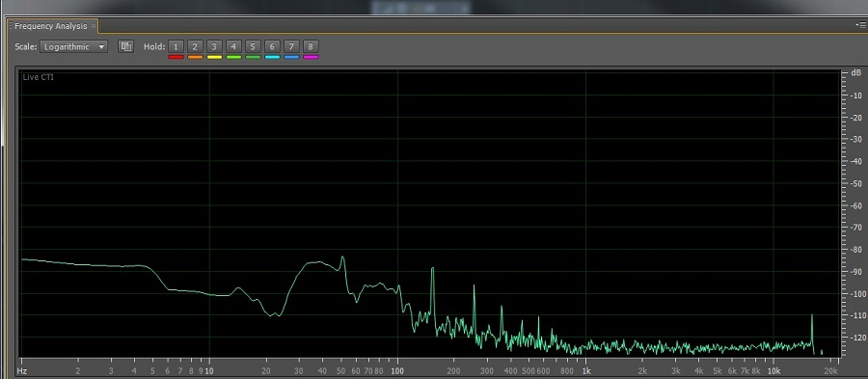Open the Scale dropdown set to Logarithmic

[x=73, y=47]
